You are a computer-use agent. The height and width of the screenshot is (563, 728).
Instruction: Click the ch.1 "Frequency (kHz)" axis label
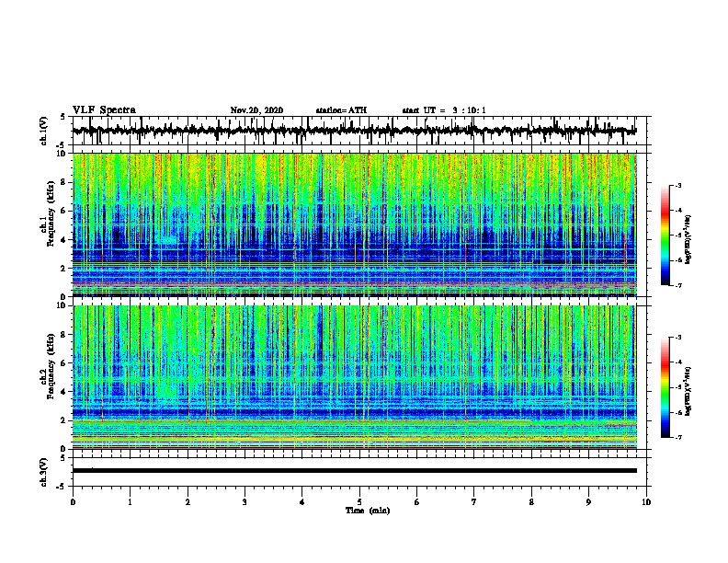pos(51,213)
